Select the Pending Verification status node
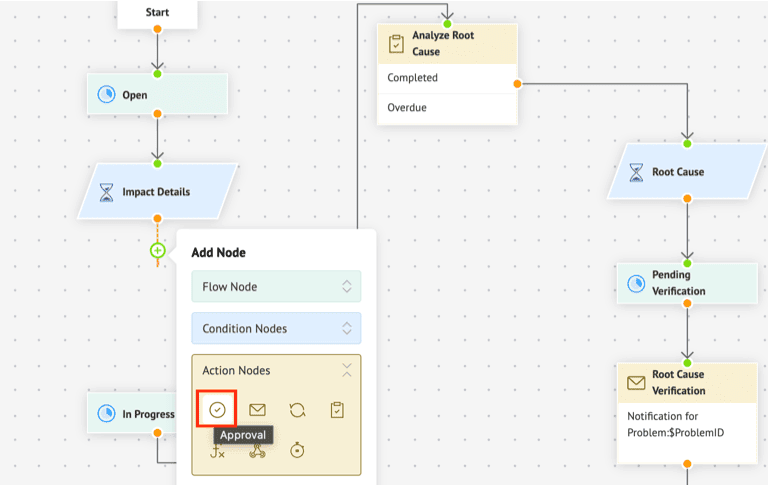The width and height of the screenshot is (768, 485). pos(687,283)
